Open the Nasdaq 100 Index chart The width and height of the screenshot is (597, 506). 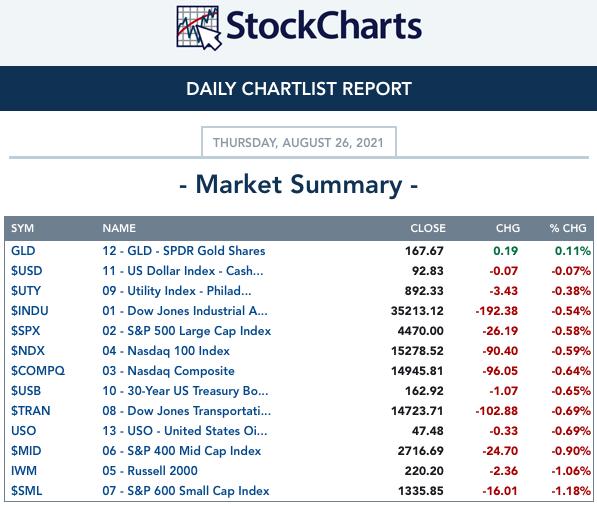pos(166,351)
